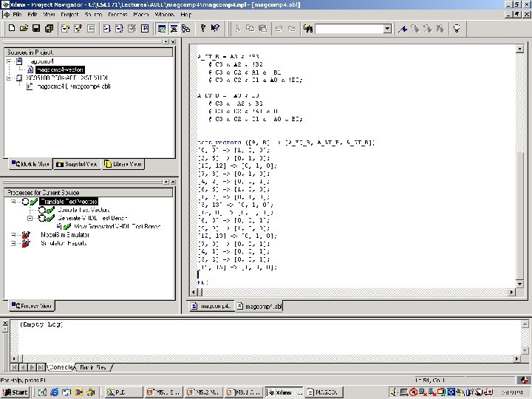Collapse the Translate Test Vectors process node
This screenshot has width=532, height=399.
(13, 202)
